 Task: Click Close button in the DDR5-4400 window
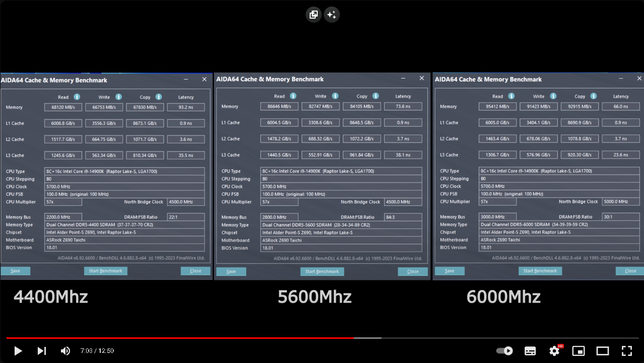pyautogui.click(x=195, y=271)
